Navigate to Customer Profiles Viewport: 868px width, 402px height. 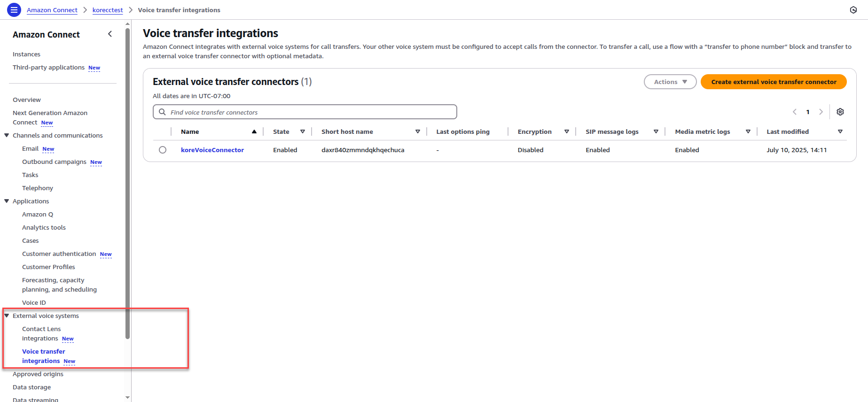(48, 267)
